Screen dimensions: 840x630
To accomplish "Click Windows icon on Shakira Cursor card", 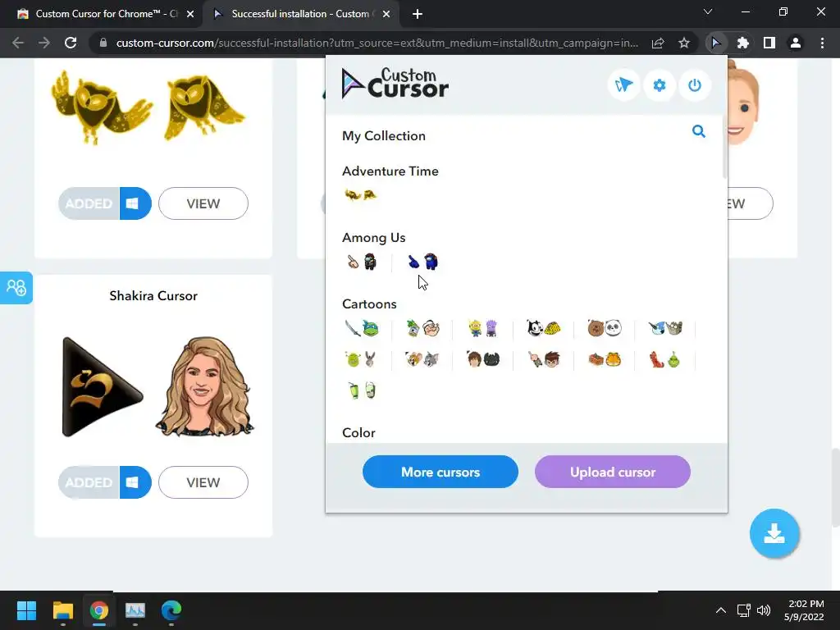I will click(x=135, y=482).
